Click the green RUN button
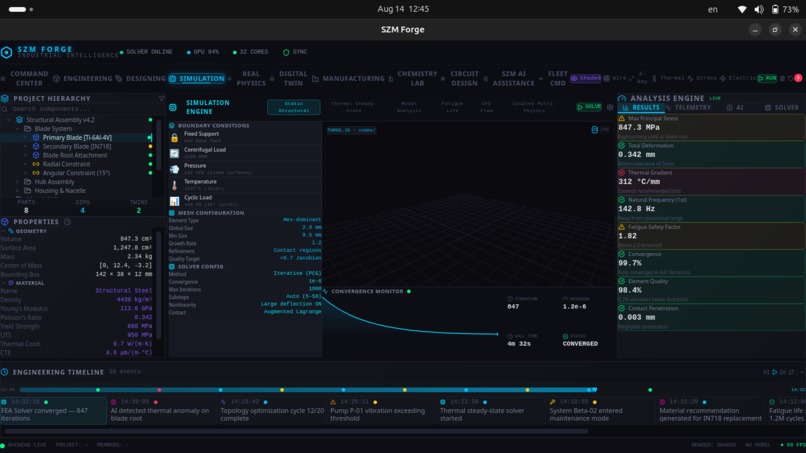Image resolution: width=806 pixels, height=453 pixels. (767, 78)
